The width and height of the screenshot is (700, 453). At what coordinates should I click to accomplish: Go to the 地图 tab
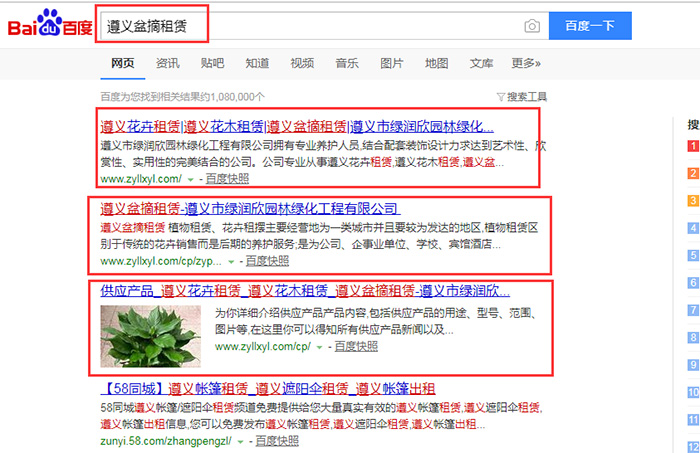[x=436, y=63]
